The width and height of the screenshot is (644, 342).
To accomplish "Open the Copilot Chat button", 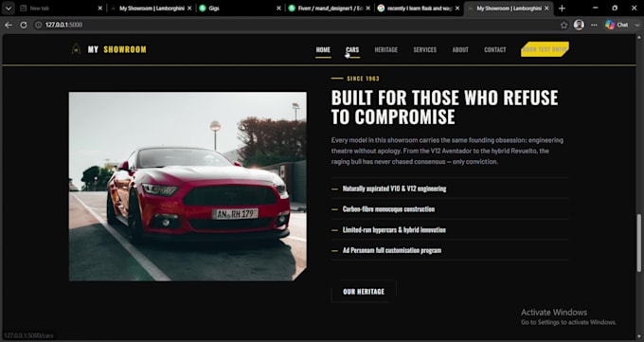I will click(x=617, y=25).
